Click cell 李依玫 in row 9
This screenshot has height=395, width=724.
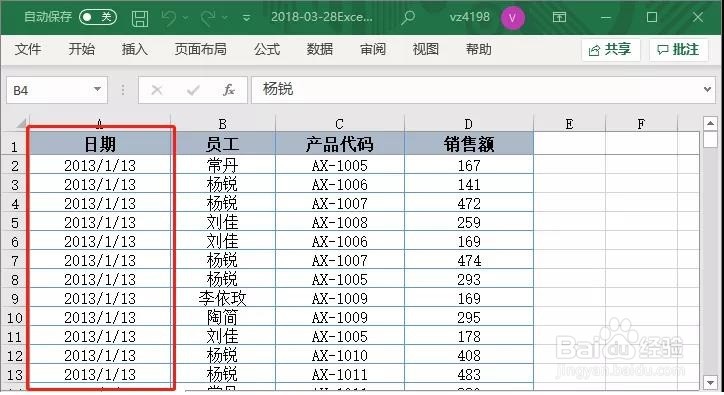pos(223,298)
